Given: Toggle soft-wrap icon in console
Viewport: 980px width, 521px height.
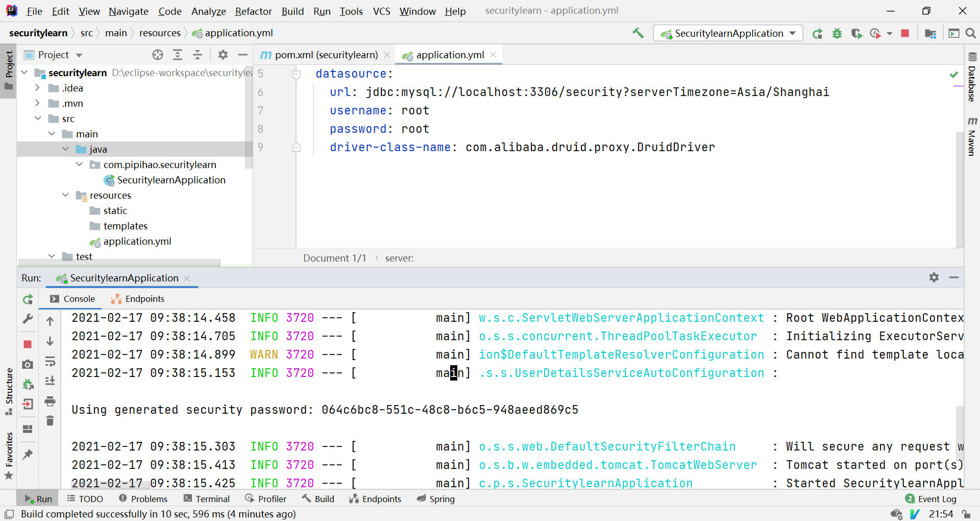Looking at the screenshot, I should 50,362.
